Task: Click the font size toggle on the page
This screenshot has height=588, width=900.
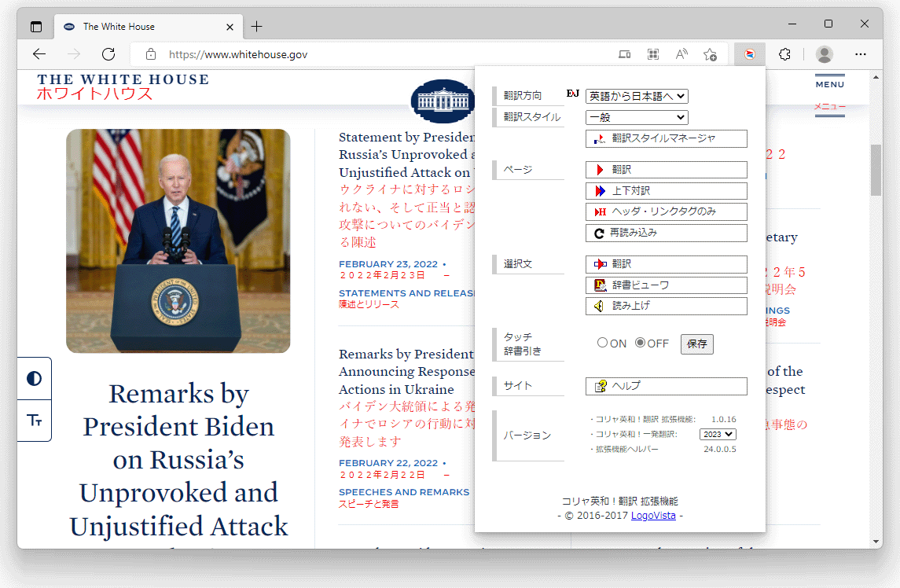Action: (x=34, y=421)
